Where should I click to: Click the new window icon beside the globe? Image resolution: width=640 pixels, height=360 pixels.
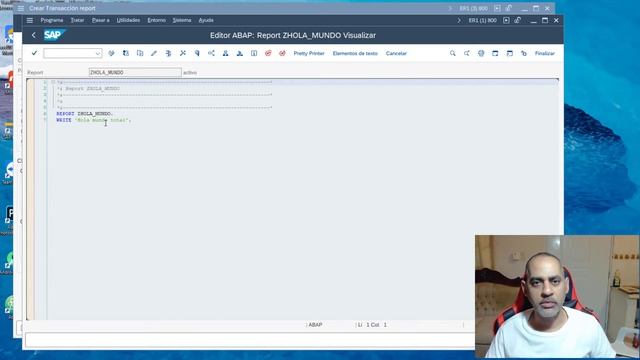[495, 53]
